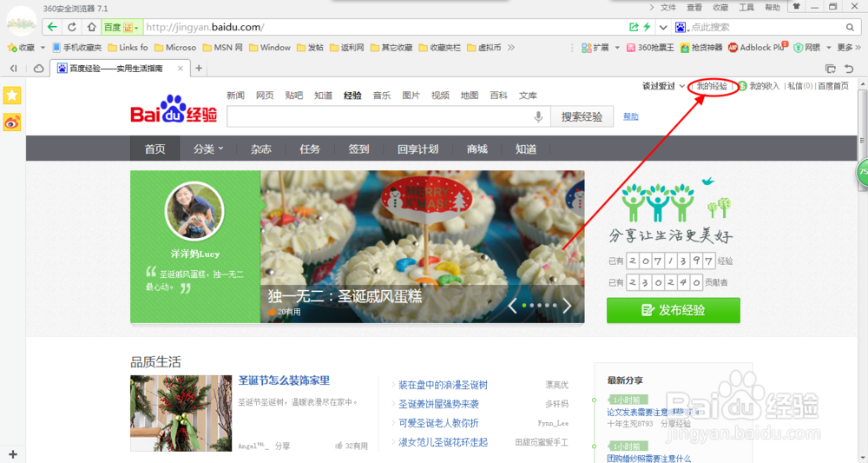Open the 分类 dropdown in nav bar
Image resolution: width=868 pixels, height=463 pixels.
pos(208,149)
